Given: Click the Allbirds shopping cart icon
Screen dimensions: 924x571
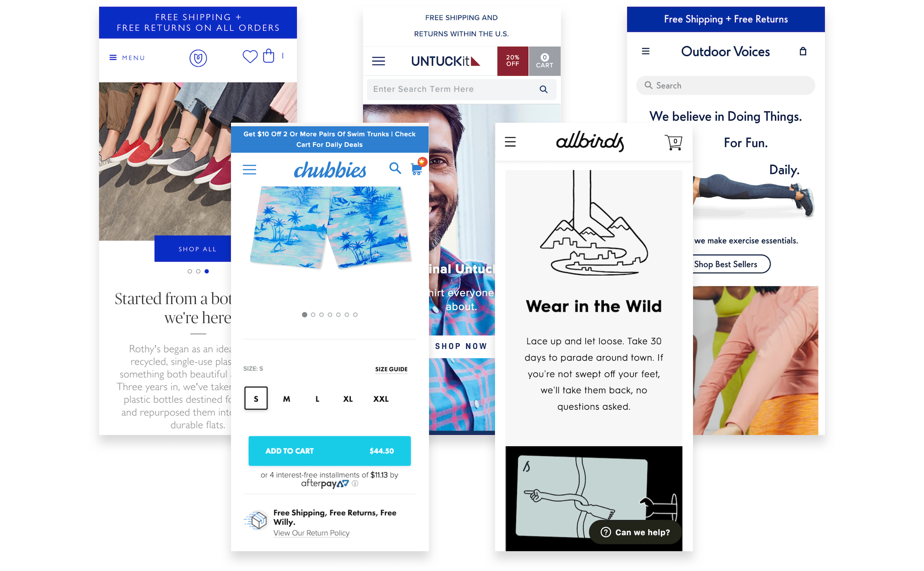Looking at the screenshot, I should coord(673,140).
